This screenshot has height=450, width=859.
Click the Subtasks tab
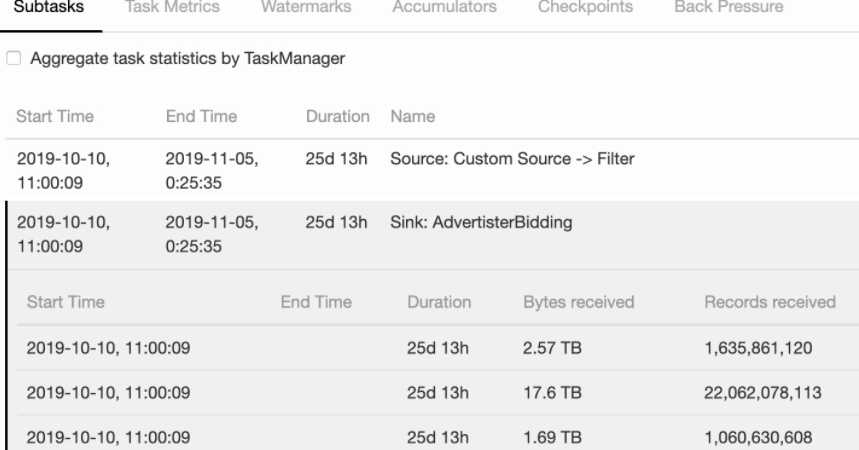[x=49, y=7]
